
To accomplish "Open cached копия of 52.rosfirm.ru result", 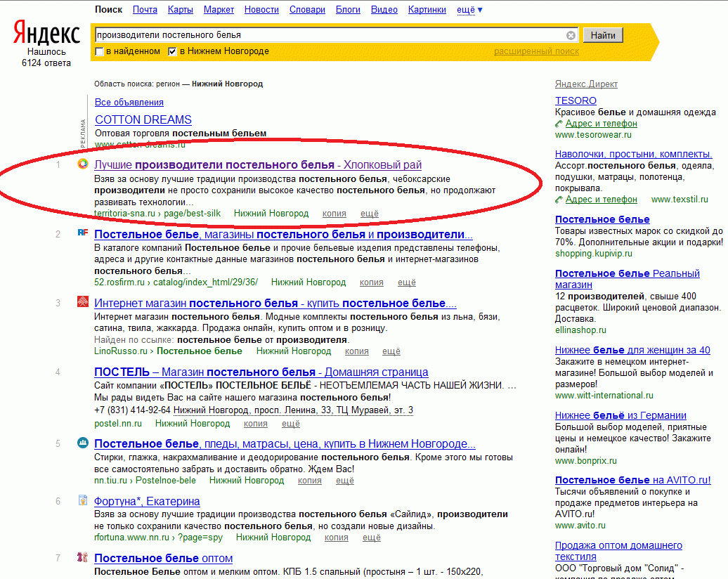I will (372, 282).
